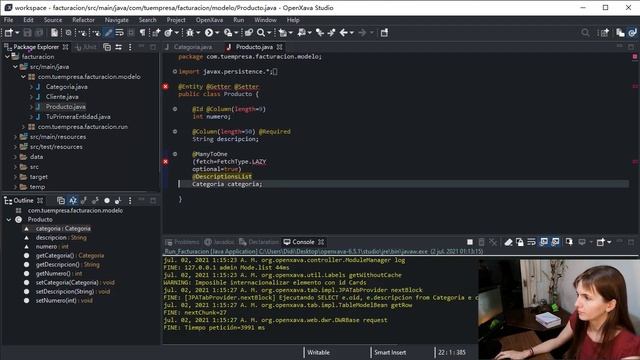This screenshot has height=360, width=640.
Task: Open the OpenXava menu
Action: [209, 20]
